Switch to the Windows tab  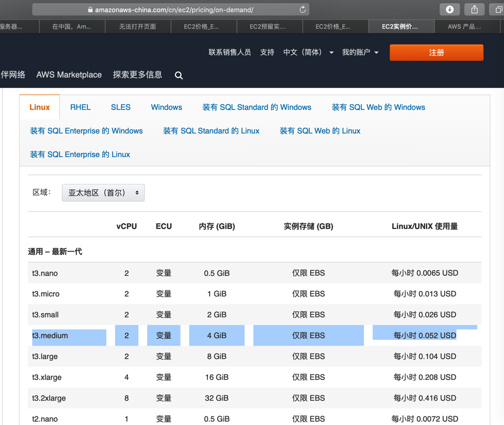[166, 107]
